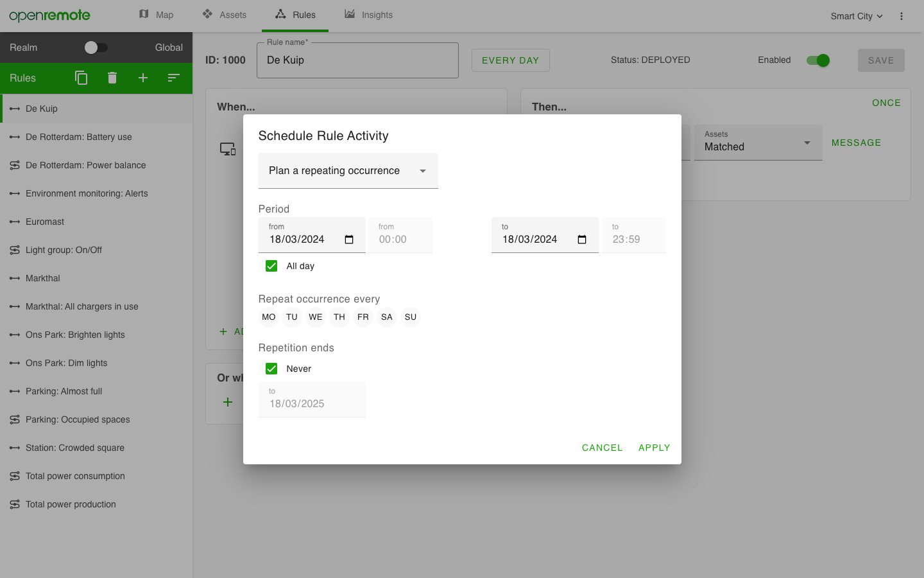Apply the schedule settings
Viewport: 924px width, 578px height.
point(654,448)
